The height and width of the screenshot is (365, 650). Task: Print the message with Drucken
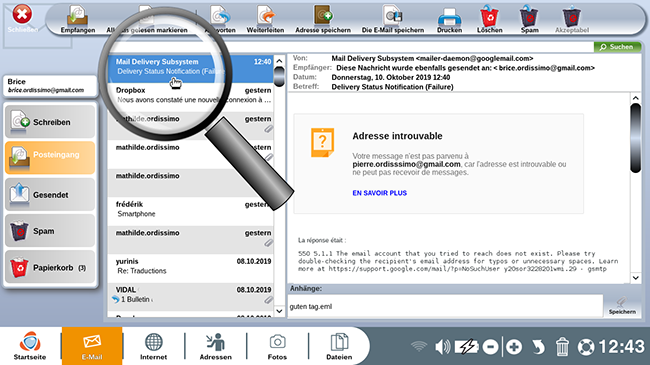coord(449,19)
